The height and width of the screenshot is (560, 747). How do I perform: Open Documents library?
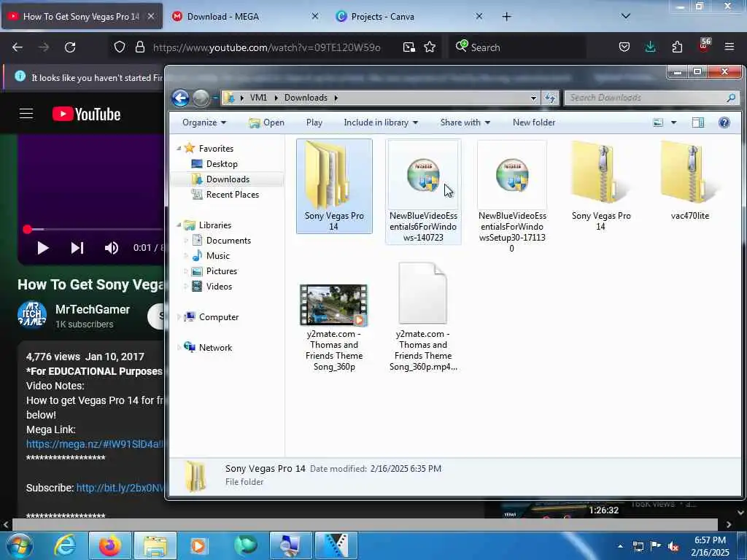coord(228,241)
